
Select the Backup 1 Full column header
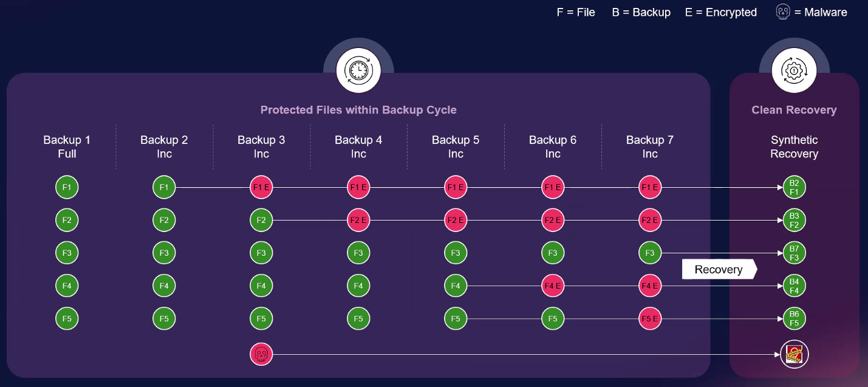coord(67,147)
